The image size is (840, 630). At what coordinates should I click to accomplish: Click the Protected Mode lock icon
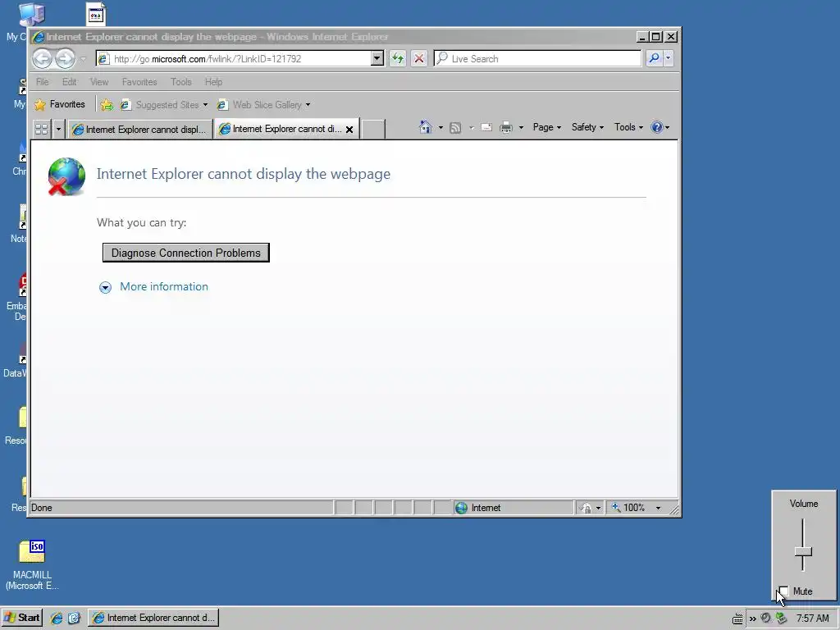(x=587, y=508)
